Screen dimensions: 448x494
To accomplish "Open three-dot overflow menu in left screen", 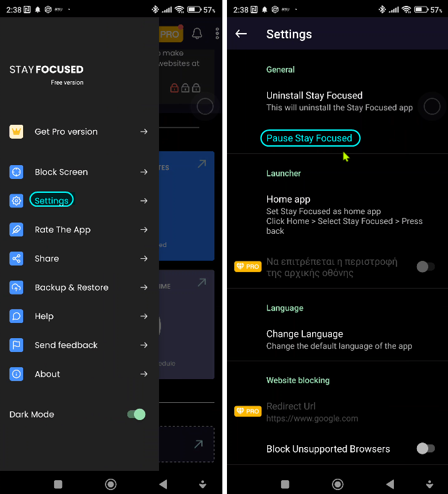I will (x=217, y=34).
